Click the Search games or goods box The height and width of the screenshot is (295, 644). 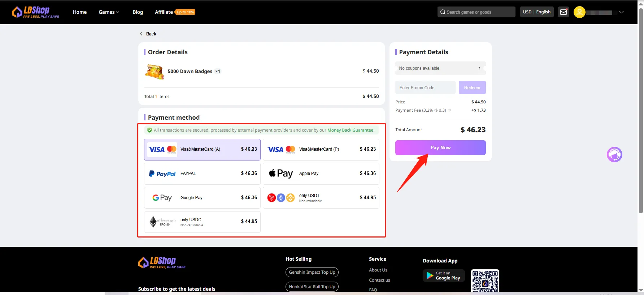click(x=476, y=12)
